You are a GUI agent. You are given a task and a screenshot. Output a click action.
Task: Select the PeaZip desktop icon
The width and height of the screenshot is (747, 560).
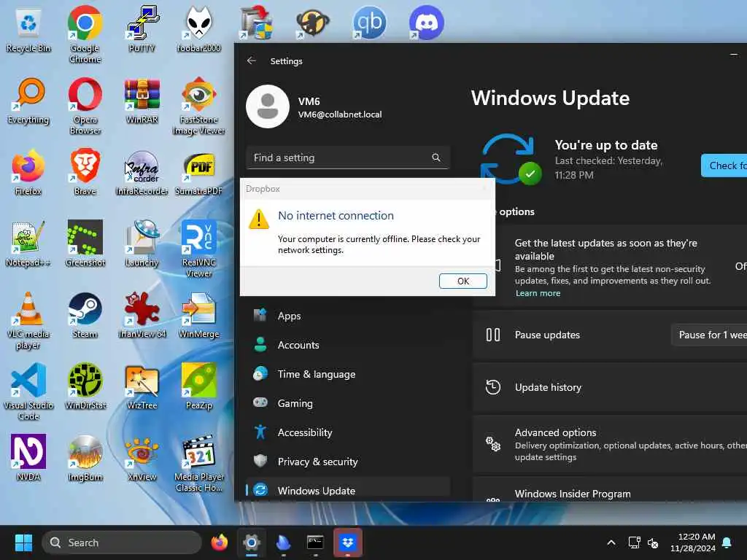[198, 386]
